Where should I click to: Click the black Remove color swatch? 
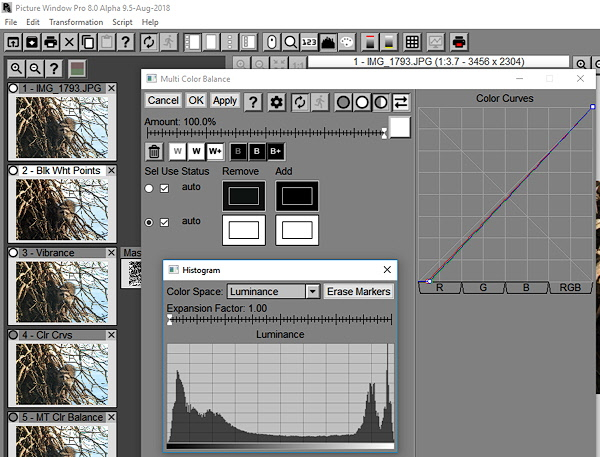(x=244, y=196)
